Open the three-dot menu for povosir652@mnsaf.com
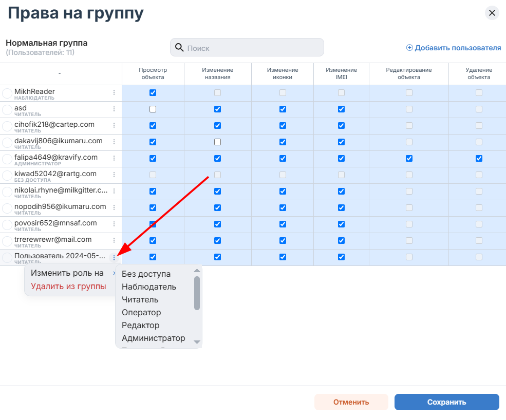Viewport: 506px width, 420px height. pos(114,224)
